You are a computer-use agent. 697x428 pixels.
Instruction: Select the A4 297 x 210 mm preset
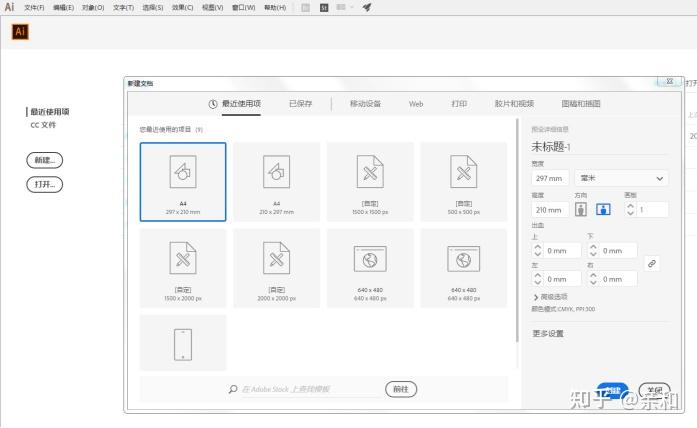183,182
